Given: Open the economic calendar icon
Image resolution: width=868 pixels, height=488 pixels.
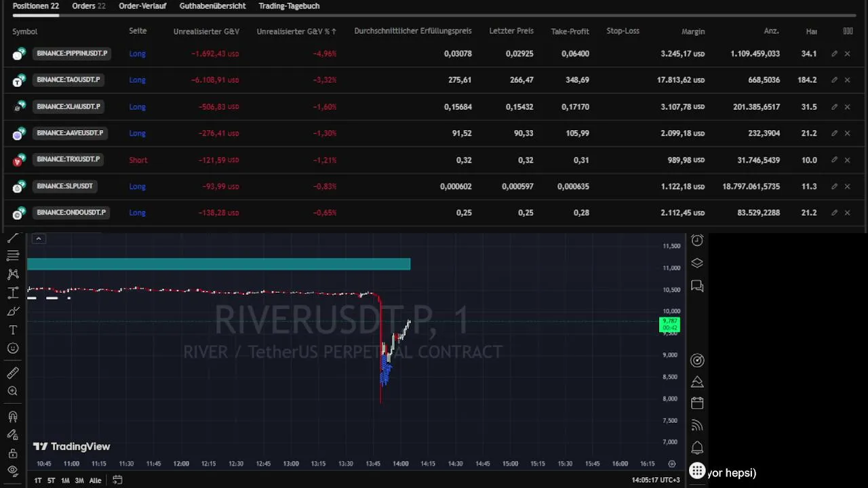Looking at the screenshot, I should click(x=697, y=403).
